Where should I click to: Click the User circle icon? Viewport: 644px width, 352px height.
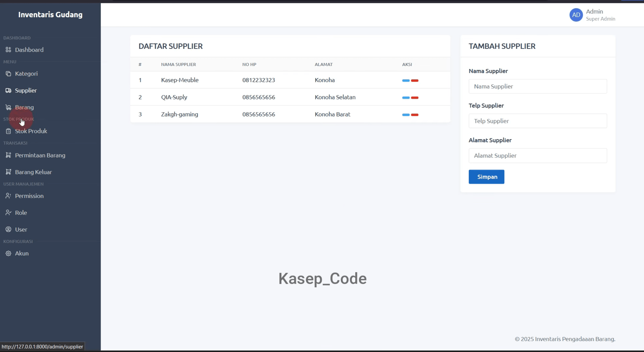click(x=8, y=229)
